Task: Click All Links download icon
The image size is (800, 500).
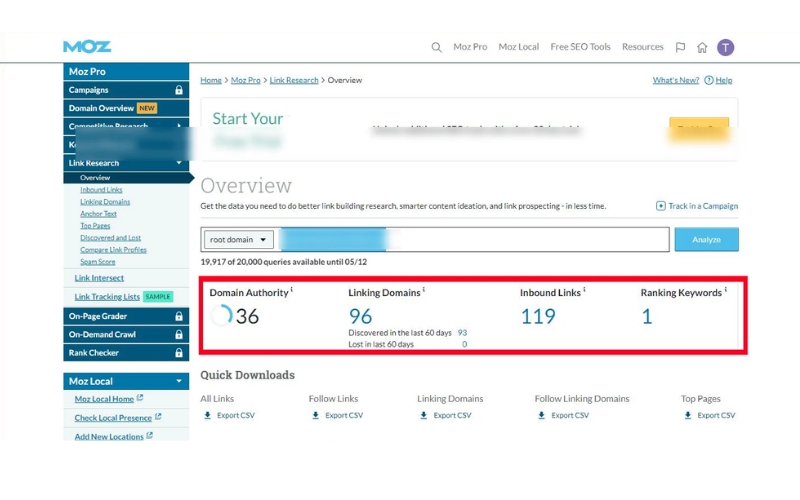Action: 207,415
